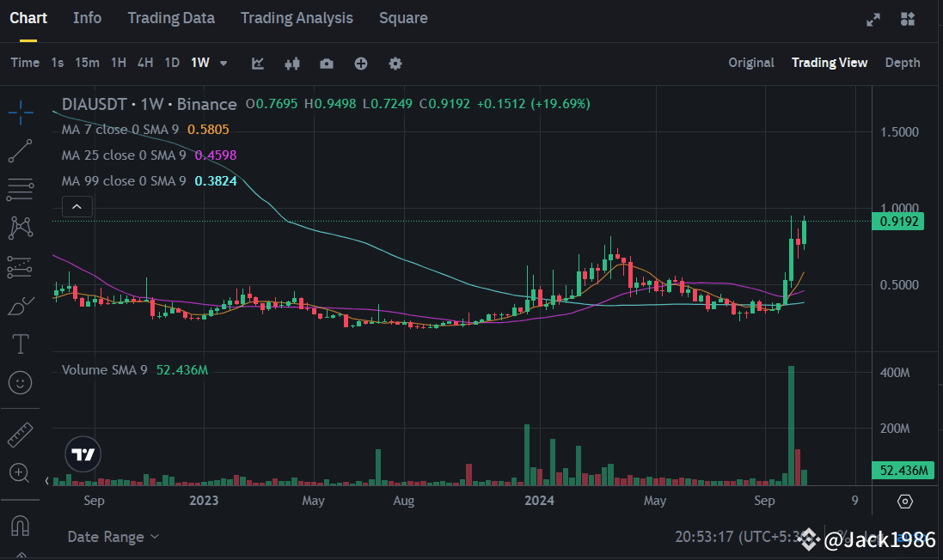943x560 pixels.
Task: Select the trend line drawing tool
Action: (21, 150)
